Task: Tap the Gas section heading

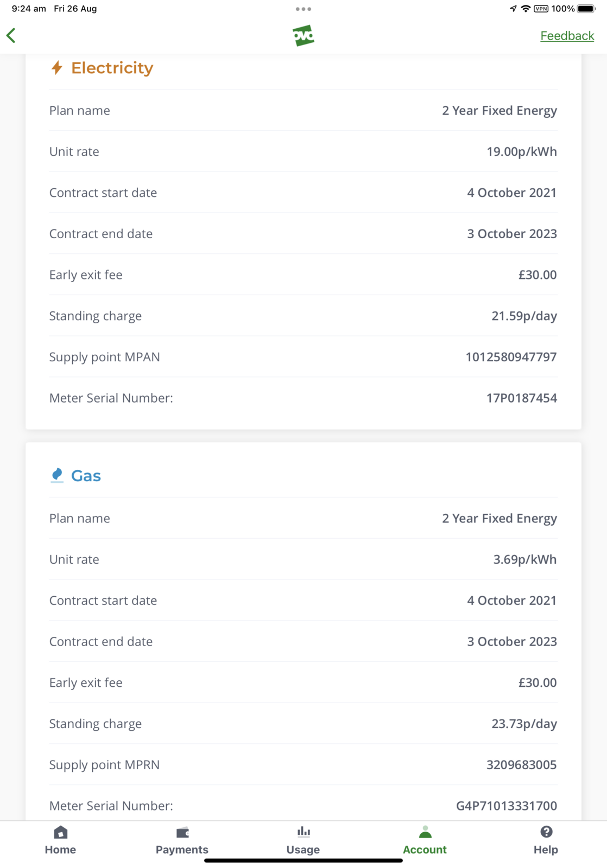Action: 86,476
